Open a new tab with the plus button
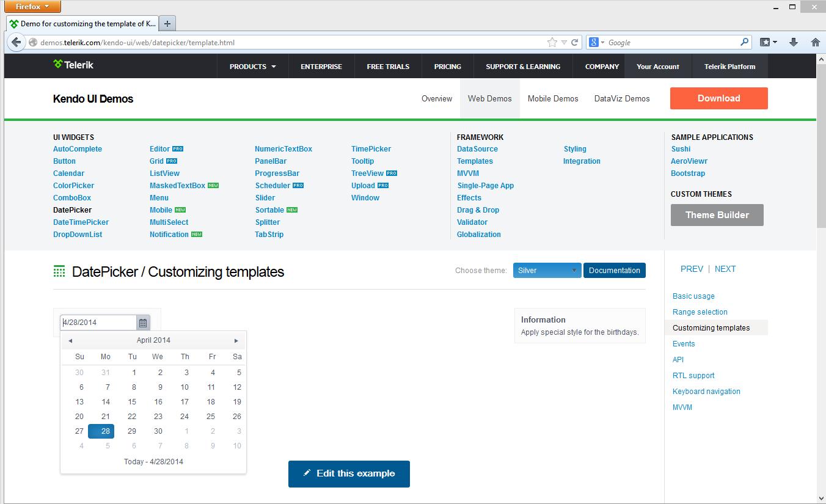 tap(167, 24)
